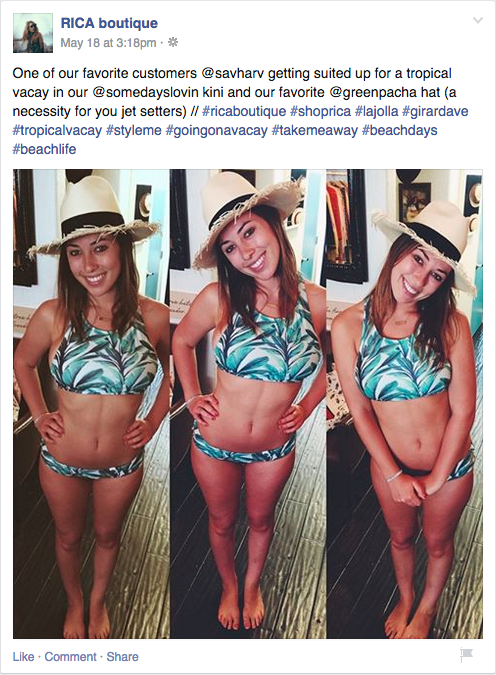Click the May 18 at 3:18pm timestamp
Screen dimensions: 496x675
[108, 43]
